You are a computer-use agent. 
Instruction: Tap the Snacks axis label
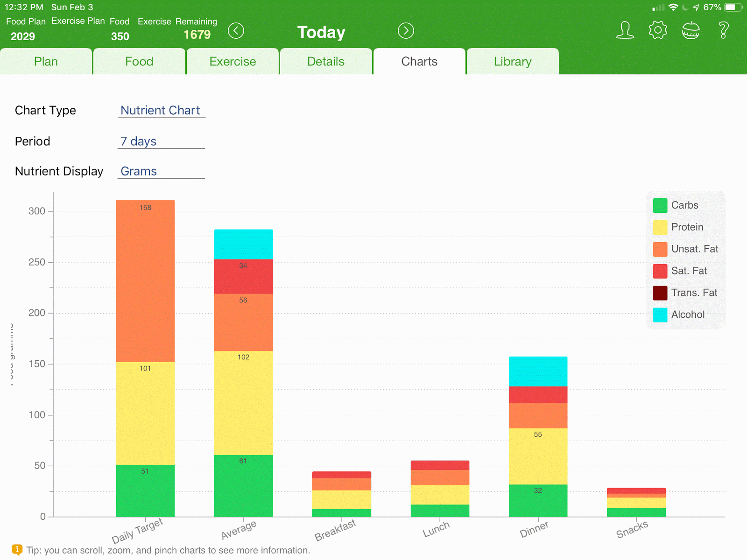(x=632, y=530)
